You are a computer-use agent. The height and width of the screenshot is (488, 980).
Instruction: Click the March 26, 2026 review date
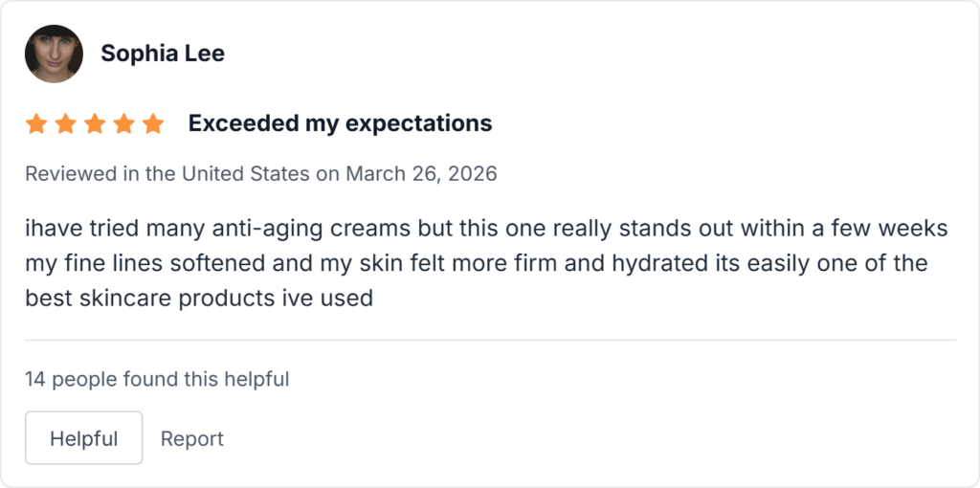(421, 174)
